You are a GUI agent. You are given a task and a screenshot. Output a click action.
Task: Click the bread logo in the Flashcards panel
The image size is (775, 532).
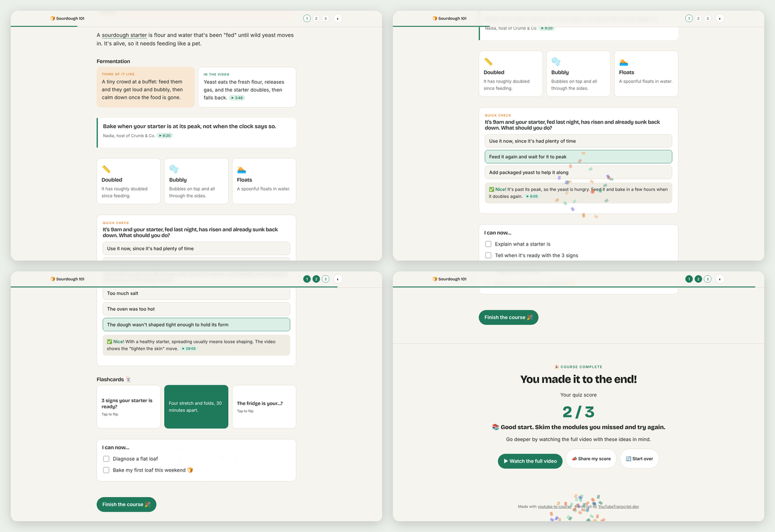pyautogui.click(x=53, y=279)
